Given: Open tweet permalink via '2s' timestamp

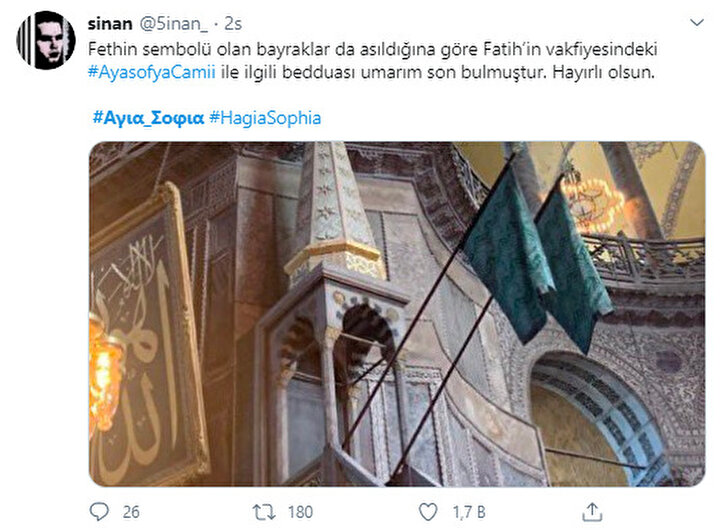Looking at the screenshot, I should (233, 23).
